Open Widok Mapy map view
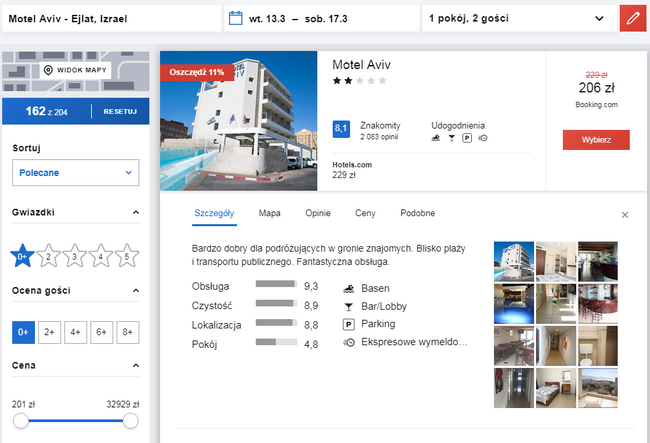The height and width of the screenshot is (443, 650). pos(76,70)
